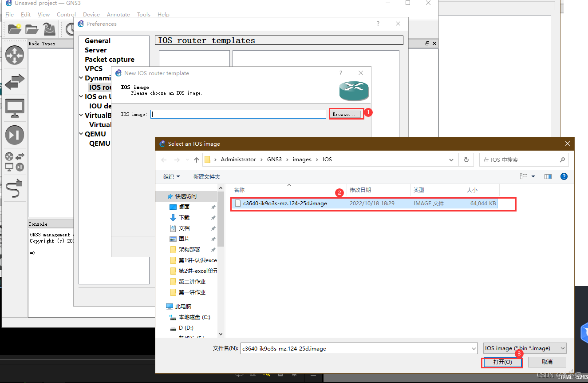Collapse the VirtualBox tree node

coord(81,115)
